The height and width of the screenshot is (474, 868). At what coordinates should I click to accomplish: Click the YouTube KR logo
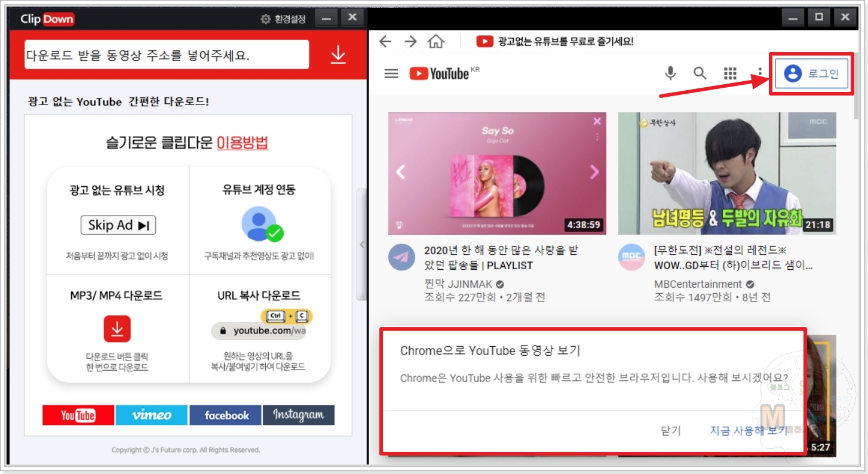444,73
